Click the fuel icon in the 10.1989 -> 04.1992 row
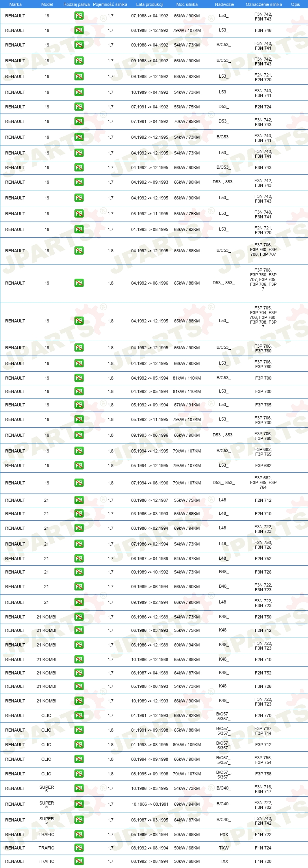308x868 pixels. [x=79, y=92]
